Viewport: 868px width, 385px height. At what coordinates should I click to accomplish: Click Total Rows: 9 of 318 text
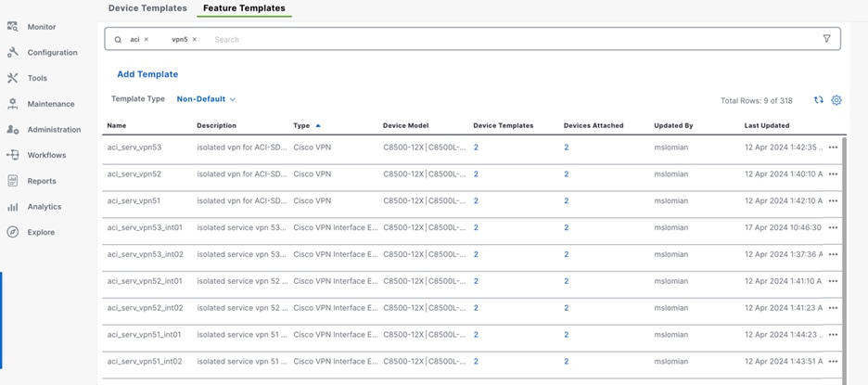pos(756,101)
